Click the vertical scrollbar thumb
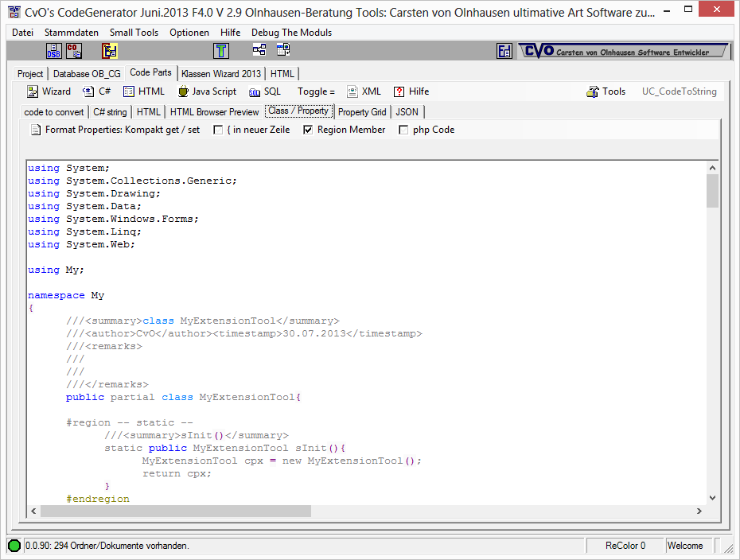740x560 pixels. pos(713,191)
